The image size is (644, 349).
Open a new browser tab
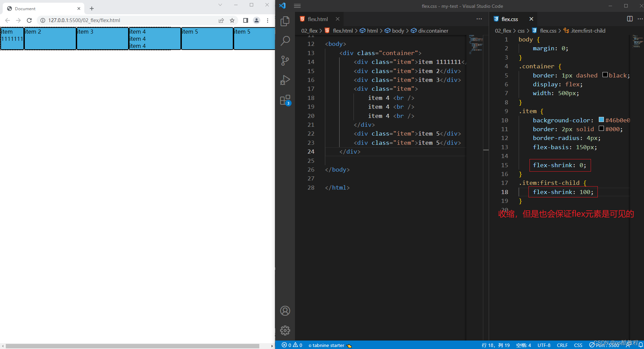[x=92, y=8]
